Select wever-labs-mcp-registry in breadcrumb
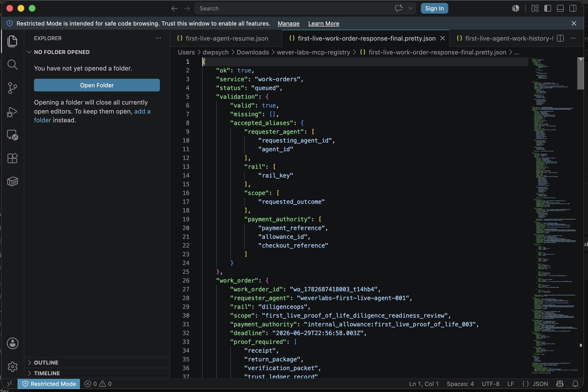 pyautogui.click(x=313, y=52)
